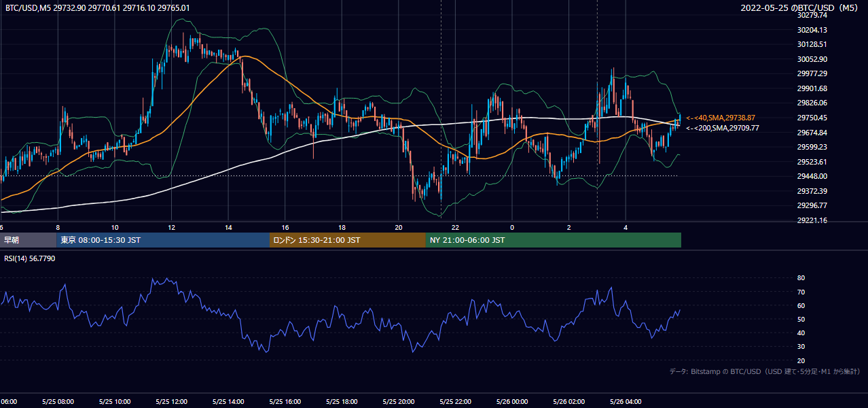This screenshot has width=868, height=408.
Task: Click price axis value 30204.13
Action: pos(812,30)
